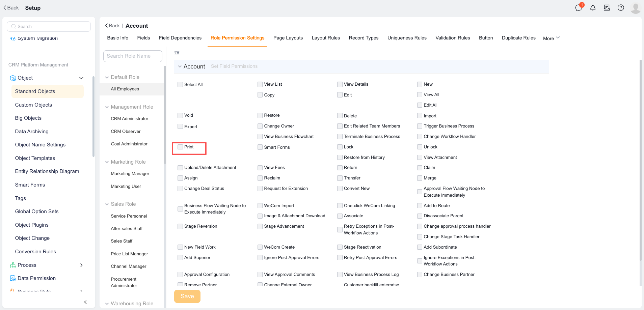Click the Data Permission sidebar icon
The image size is (644, 310).
tap(13, 278)
